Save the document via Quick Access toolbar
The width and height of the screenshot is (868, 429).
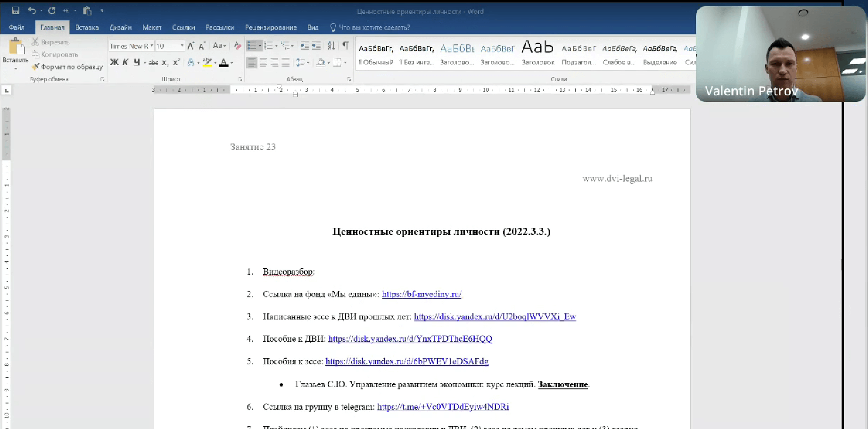[x=16, y=10]
